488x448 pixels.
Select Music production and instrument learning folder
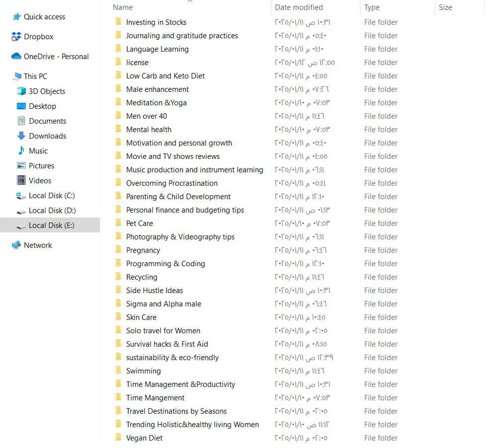pyautogui.click(x=195, y=169)
